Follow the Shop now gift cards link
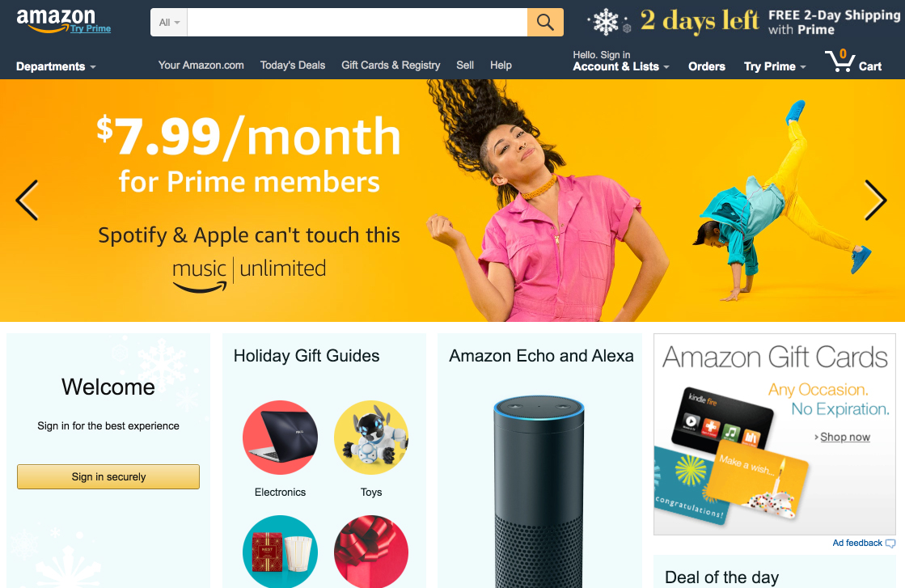Image resolution: width=905 pixels, height=588 pixels. (x=845, y=437)
